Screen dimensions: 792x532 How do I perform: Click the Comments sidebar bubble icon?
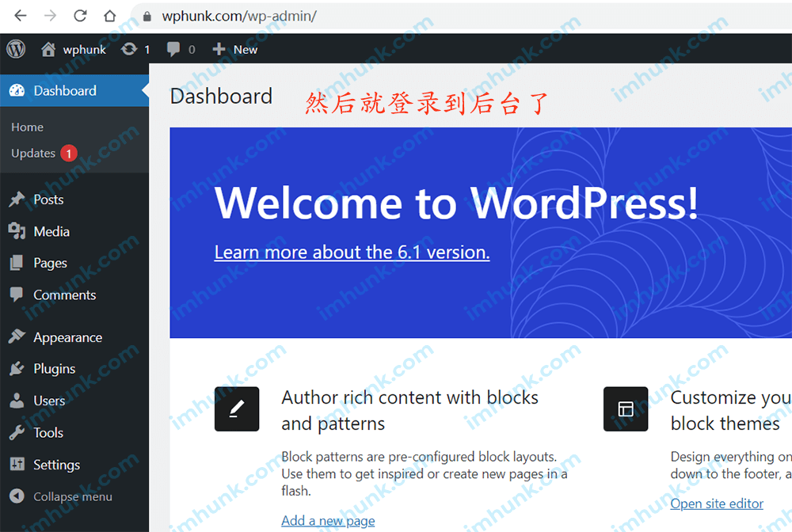pyautogui.click(x=17, y=294)
